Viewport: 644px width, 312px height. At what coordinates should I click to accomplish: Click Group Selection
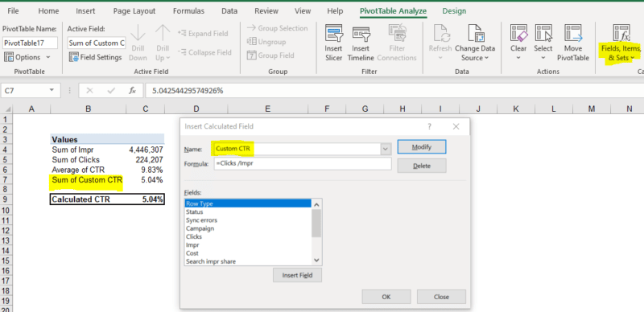(277, 28)
